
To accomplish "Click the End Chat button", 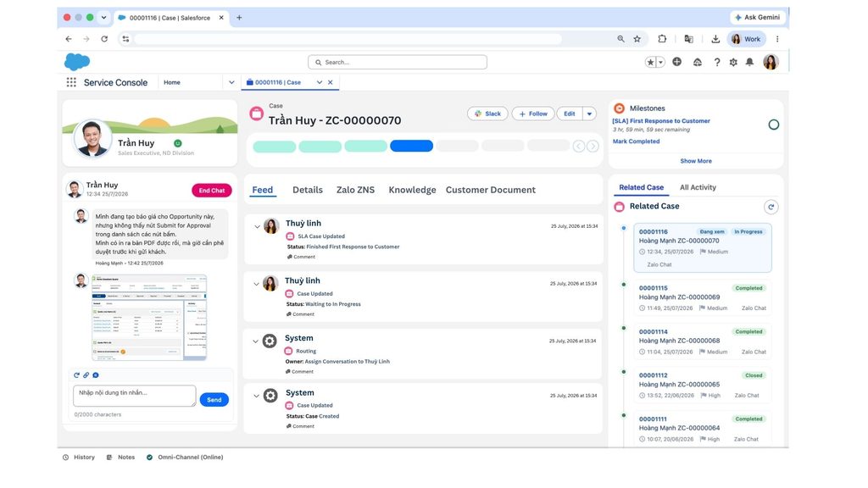I will click(x=211, y=191).
